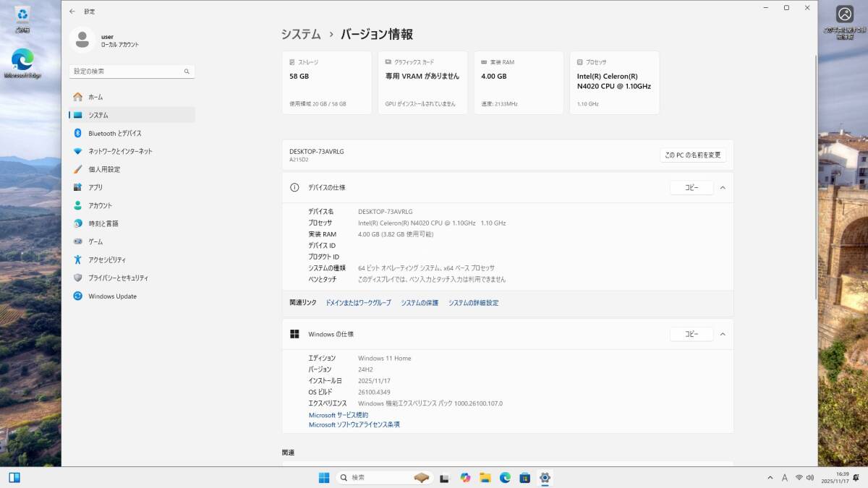Screen dimensions: 868x488
Task: Click この PC の名前を変更 button
Action: pos(692,155)
